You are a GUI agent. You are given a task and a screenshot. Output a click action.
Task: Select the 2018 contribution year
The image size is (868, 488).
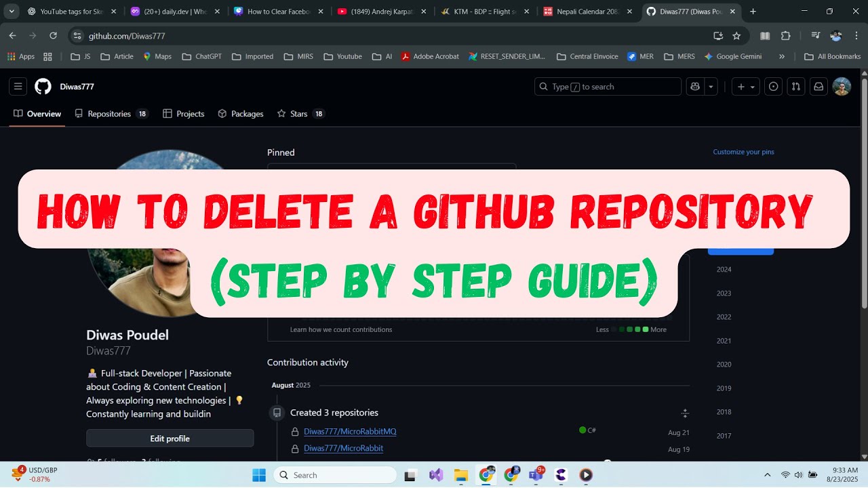[x=724, y=411]
